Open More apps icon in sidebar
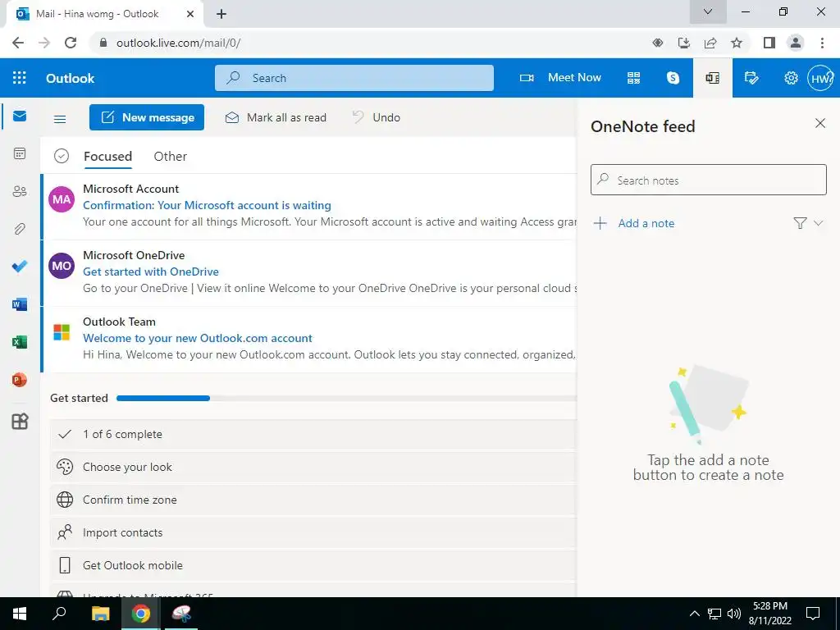Image resolution: width=840 pixels, height=630 pixels. click(20, 422)
